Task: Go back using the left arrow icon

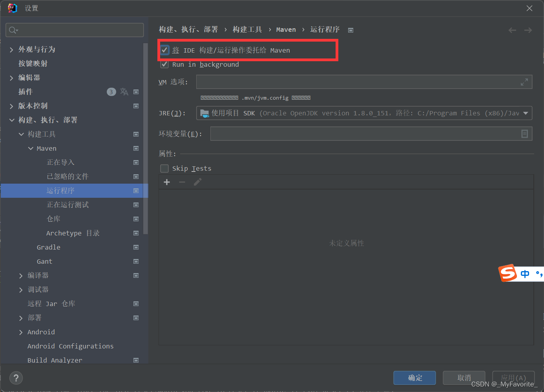Action: [x=512, y=30]
